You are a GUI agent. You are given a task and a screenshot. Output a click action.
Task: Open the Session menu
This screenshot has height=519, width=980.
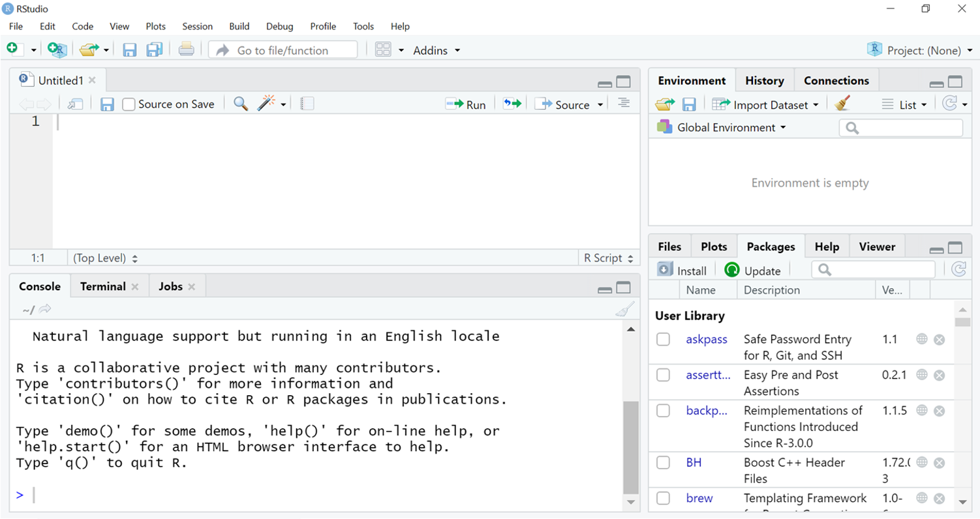197,27
